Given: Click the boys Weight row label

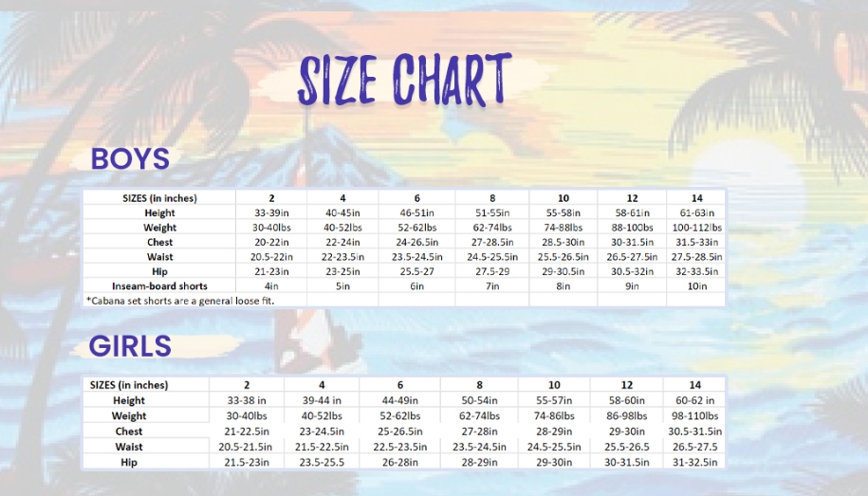Looking at the screenshot, I should (x=159, y=228).
